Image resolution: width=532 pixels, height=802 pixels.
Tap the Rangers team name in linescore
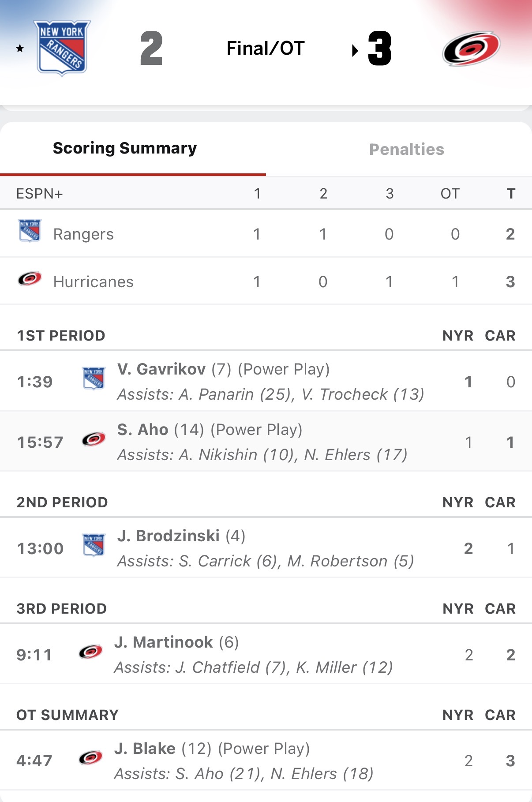[x=83, y=234]
